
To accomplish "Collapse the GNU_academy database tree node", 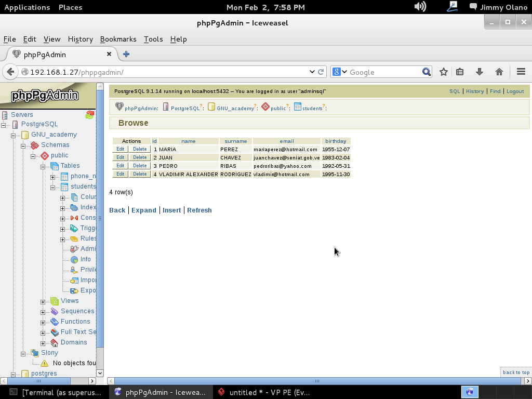I will click(13, 135).
